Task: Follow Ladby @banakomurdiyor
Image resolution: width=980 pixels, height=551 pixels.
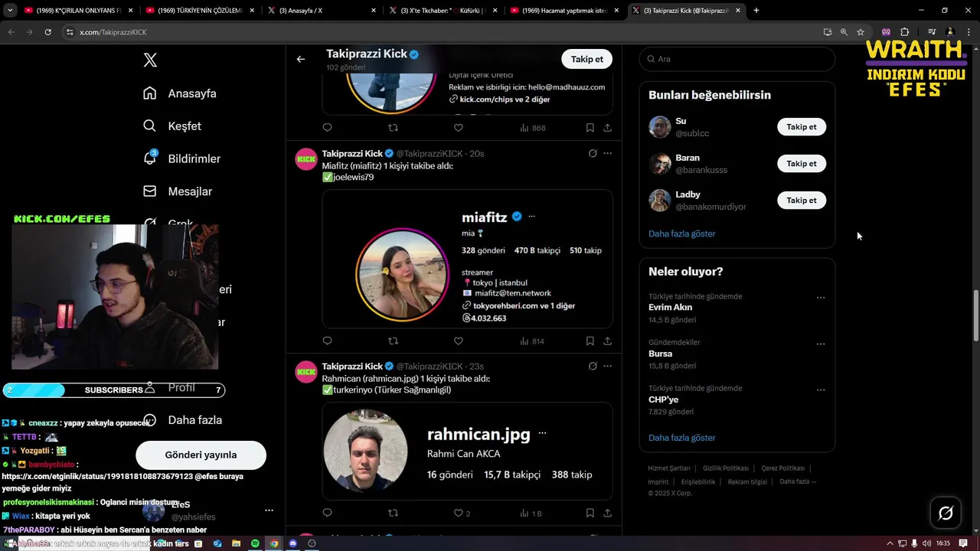Action: click(x=802, y=201)
